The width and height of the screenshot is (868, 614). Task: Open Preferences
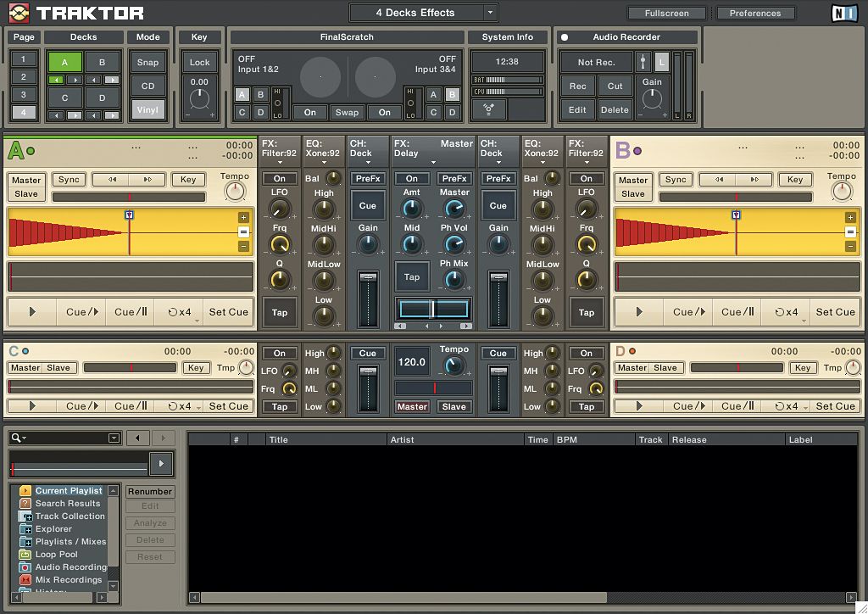(755, 13)
